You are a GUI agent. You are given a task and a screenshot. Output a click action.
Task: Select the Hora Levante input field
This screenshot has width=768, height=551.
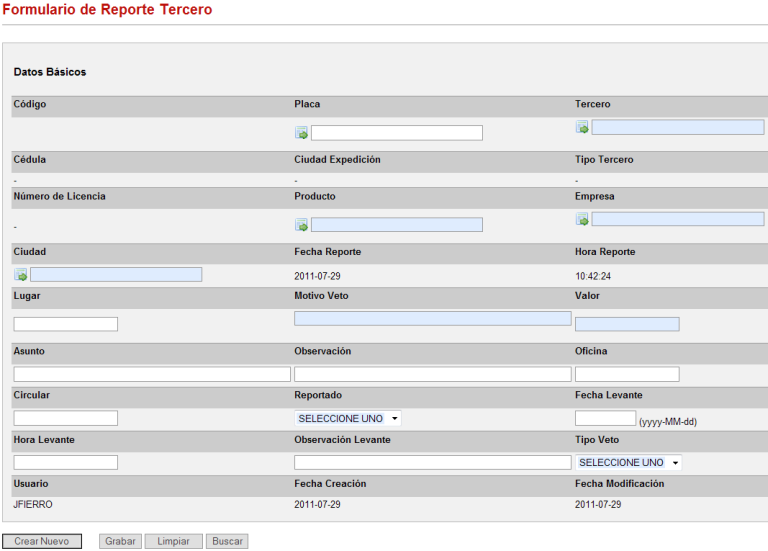[x=66, y=462]
